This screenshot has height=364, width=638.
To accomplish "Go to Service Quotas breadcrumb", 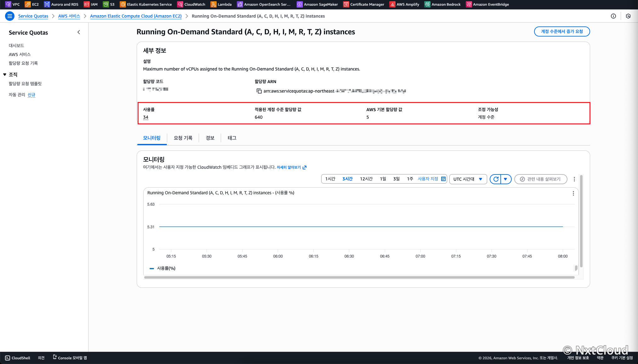I will 33,16.
